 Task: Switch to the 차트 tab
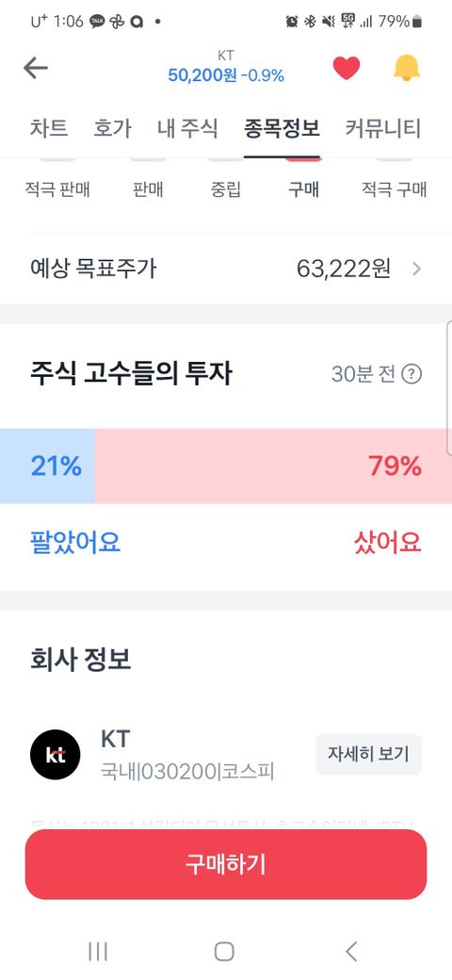pyautogui.click(x=49, y=129)
